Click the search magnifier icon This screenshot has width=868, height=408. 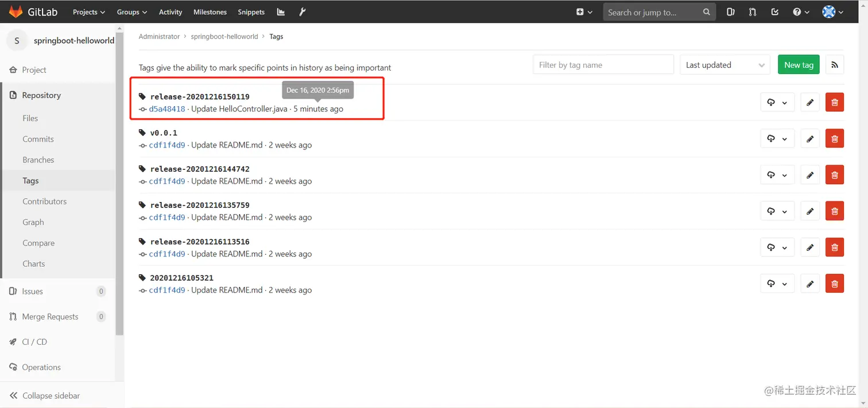(707, 11)
